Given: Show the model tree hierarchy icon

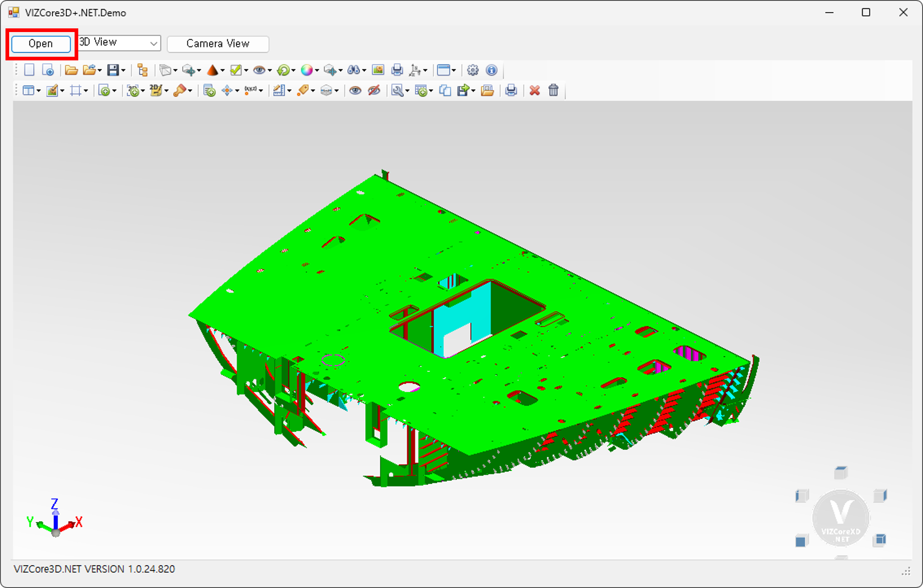Looking at the screenshot, I should (x=143, y=70).
